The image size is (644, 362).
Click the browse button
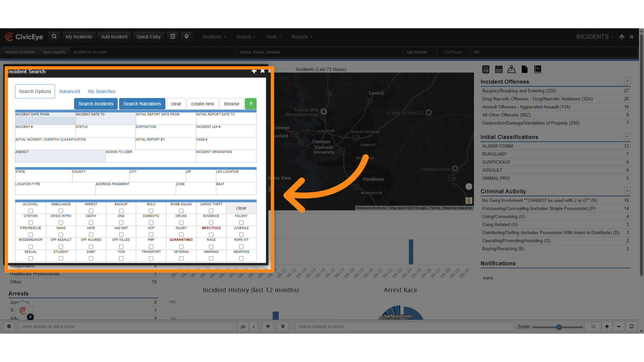point(232,104)
